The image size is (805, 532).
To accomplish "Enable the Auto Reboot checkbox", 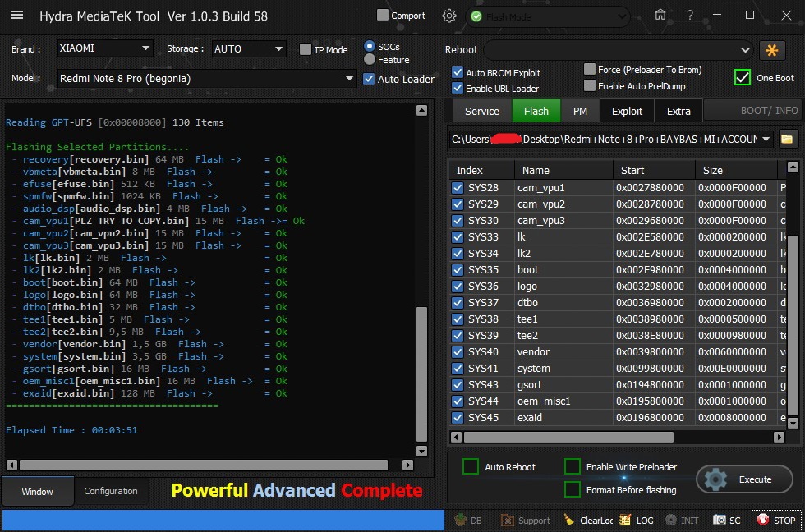I will pos(471,467).
